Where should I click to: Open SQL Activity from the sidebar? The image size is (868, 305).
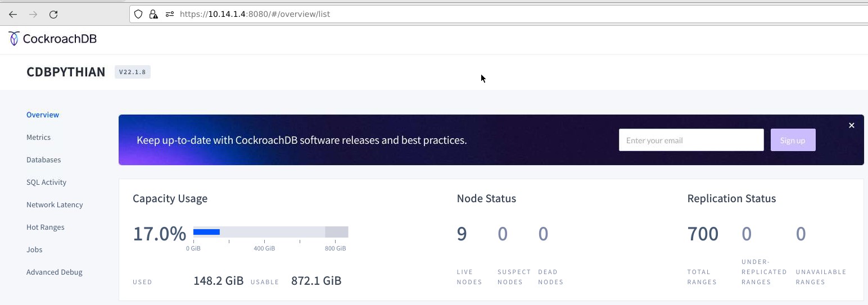point(46,182)
